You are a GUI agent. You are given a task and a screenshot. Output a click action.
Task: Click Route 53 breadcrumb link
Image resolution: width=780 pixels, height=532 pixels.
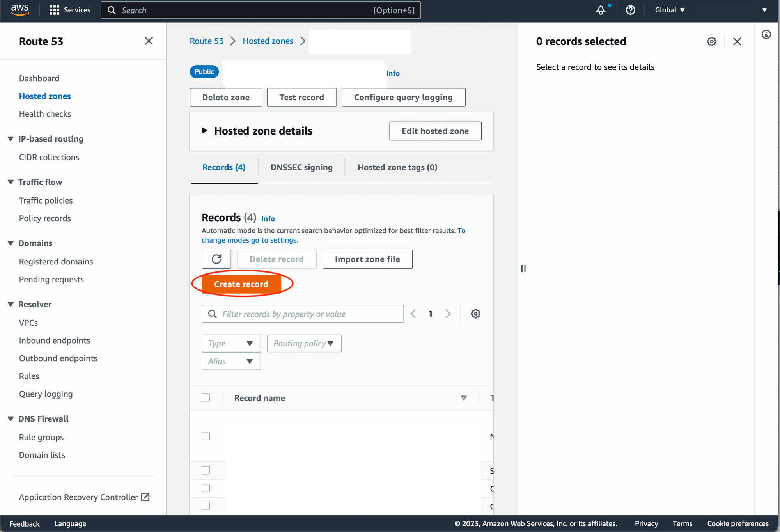(207, 41)
